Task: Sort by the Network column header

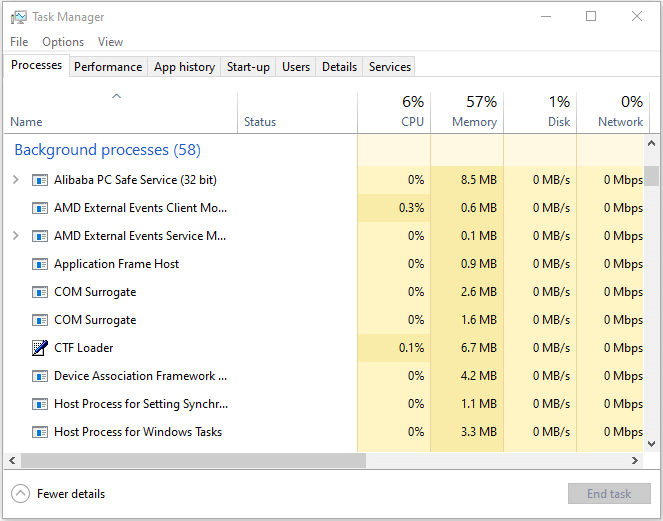Action: 612,112
